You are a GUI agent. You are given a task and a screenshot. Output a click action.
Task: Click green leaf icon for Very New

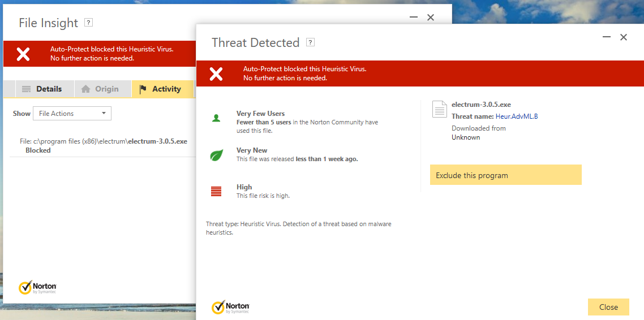tap(216, 155)
